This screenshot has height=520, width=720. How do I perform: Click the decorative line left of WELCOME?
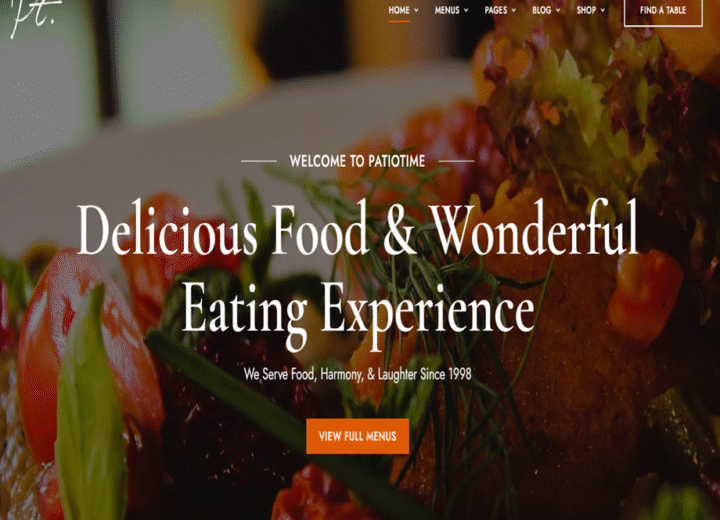(x=259, y=161)
